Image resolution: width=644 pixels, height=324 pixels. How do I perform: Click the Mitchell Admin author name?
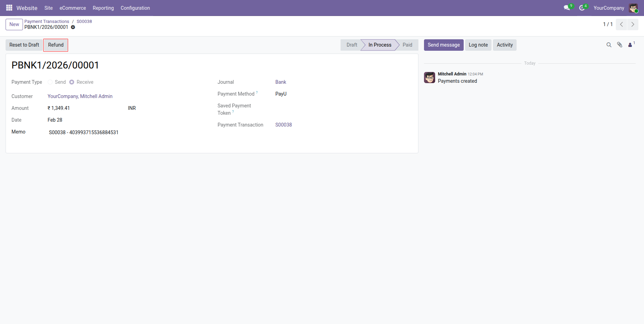tap(452, 74)
